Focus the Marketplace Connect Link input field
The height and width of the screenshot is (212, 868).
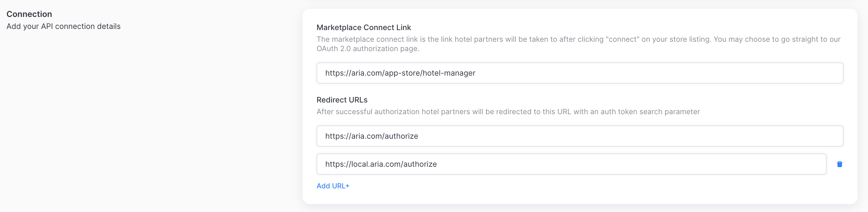point(580,73)
